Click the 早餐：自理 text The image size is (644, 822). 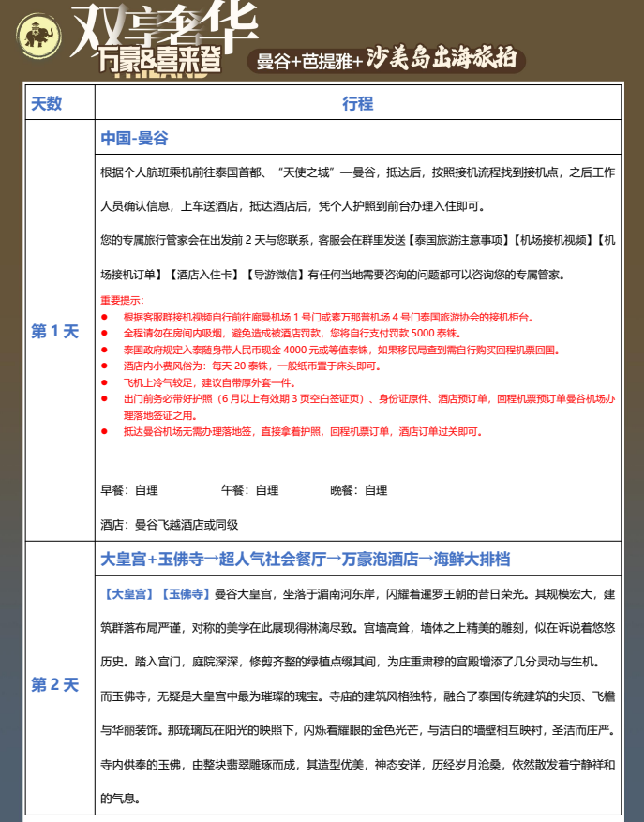(x=129, y=490)
